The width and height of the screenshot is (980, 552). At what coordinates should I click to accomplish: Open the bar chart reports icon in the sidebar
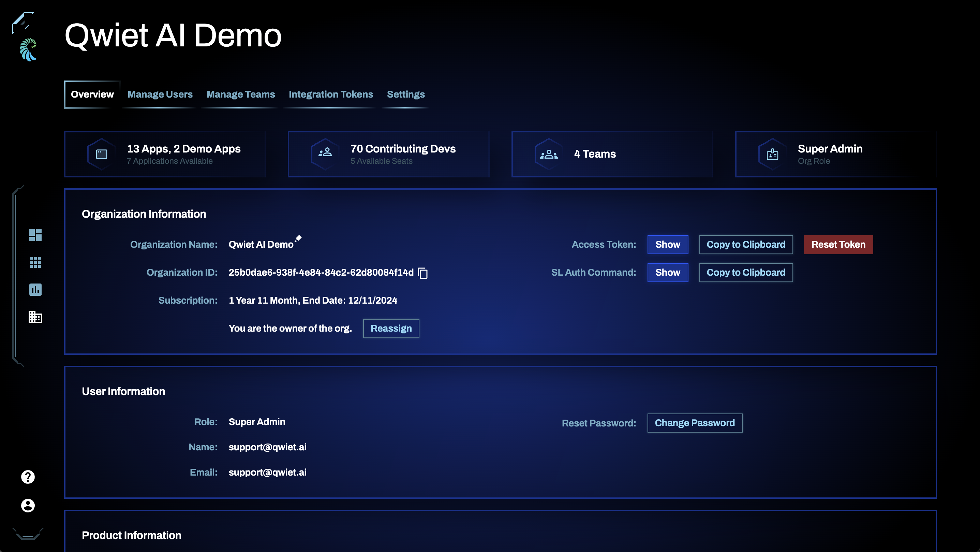(x=35, y=290)
